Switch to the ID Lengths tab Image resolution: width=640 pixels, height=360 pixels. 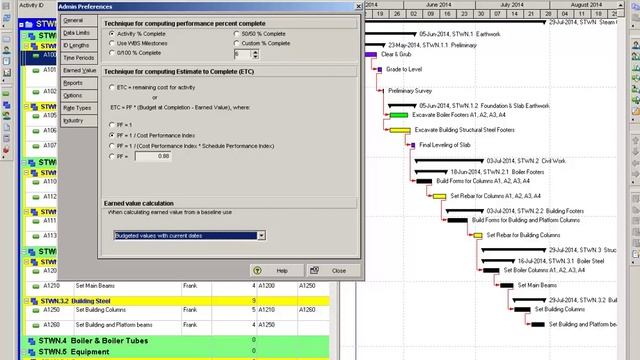click(x=79, y=46)
